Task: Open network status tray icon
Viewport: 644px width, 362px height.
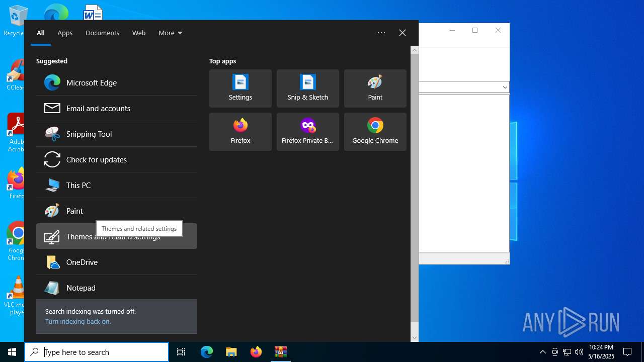Action: pos(567,352)
